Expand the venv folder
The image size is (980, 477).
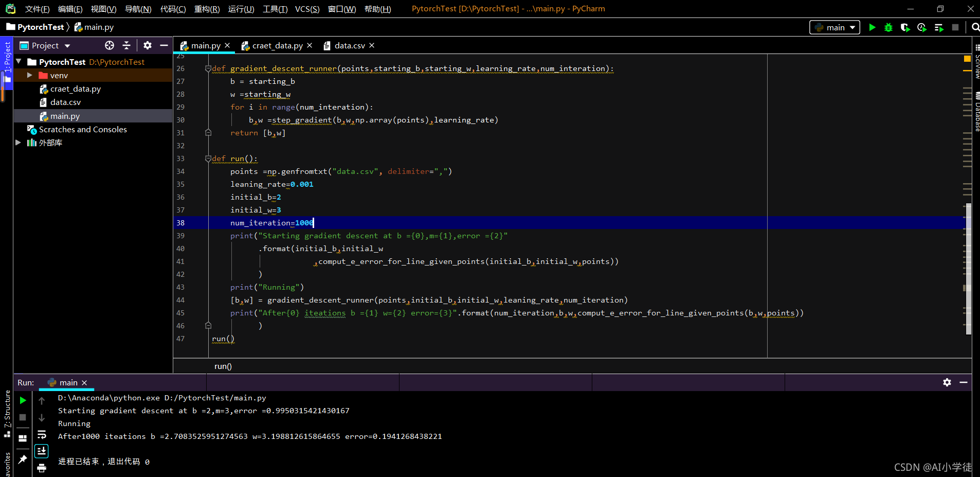30,75
